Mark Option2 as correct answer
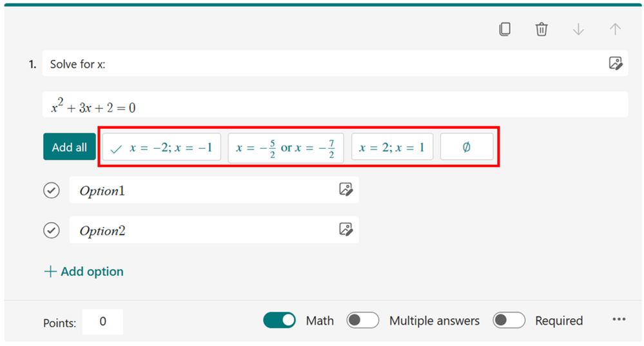This screenshot has height=346, width=644. tap(51, 229)
